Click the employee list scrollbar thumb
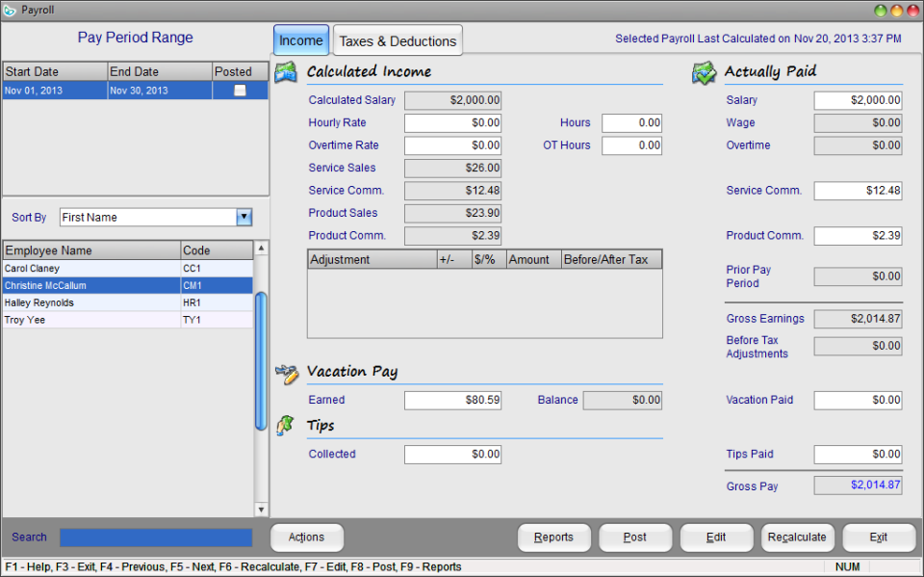The height and width of the screenshot is (577, 924). [x=261, y=361]
